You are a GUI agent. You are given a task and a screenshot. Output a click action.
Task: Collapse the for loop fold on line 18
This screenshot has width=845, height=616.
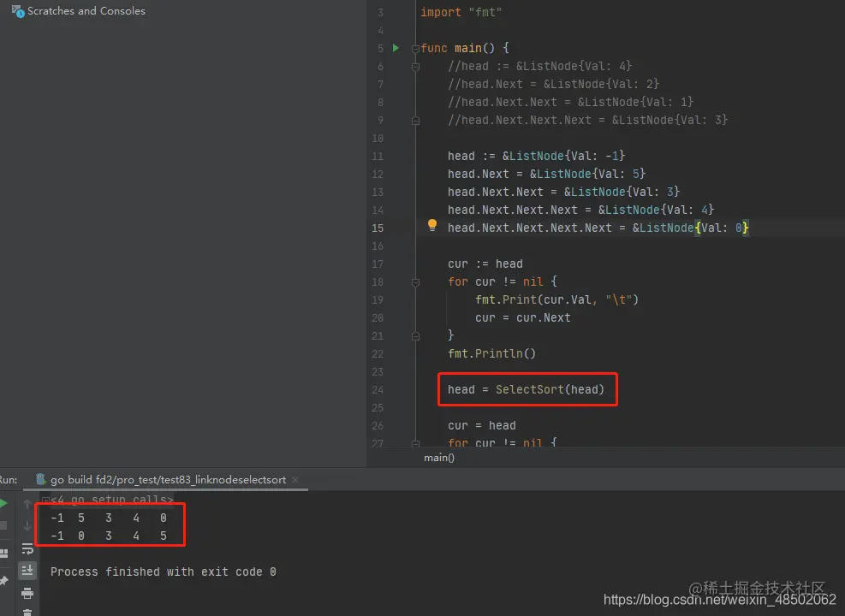tap(415, 282)
